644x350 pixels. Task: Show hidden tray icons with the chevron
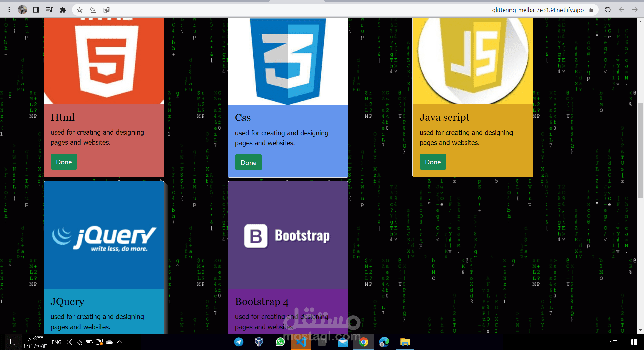[119, 342]
